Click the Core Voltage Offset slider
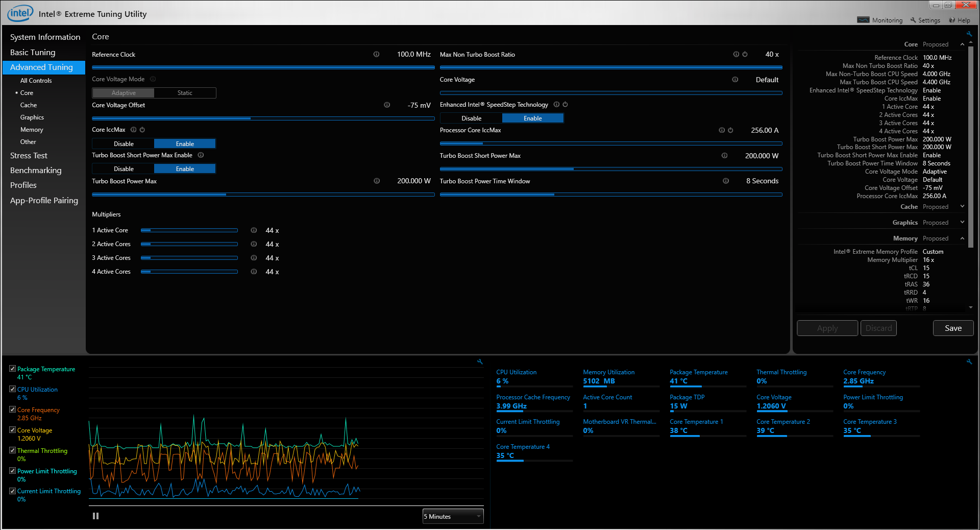Screen dimensions: 980x530 pos(263,118)
